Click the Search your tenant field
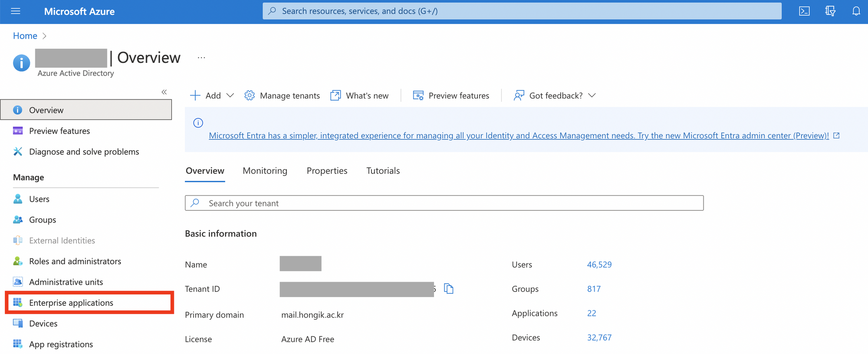The width and height of the screenshot is (868, 354). coord(444,203)
